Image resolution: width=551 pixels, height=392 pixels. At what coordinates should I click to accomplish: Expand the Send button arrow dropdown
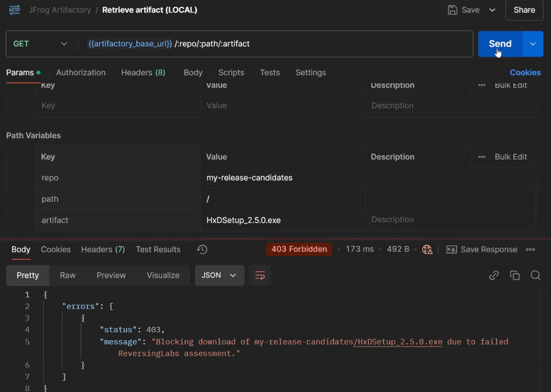coord(533,44)
